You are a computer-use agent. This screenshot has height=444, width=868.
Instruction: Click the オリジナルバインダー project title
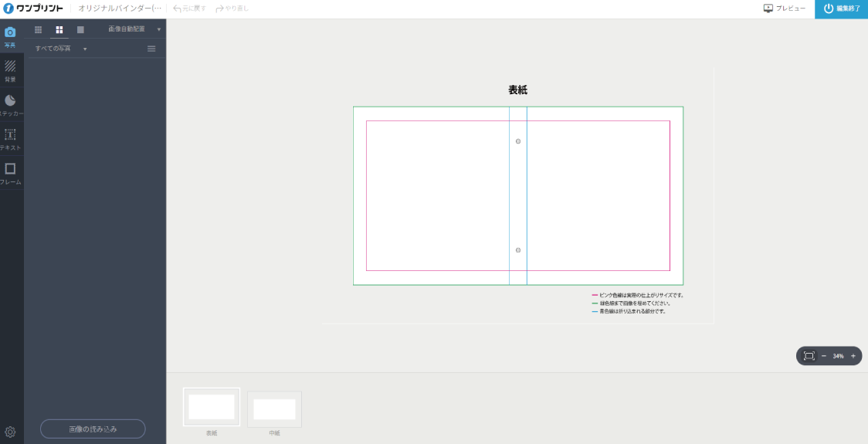120,8
